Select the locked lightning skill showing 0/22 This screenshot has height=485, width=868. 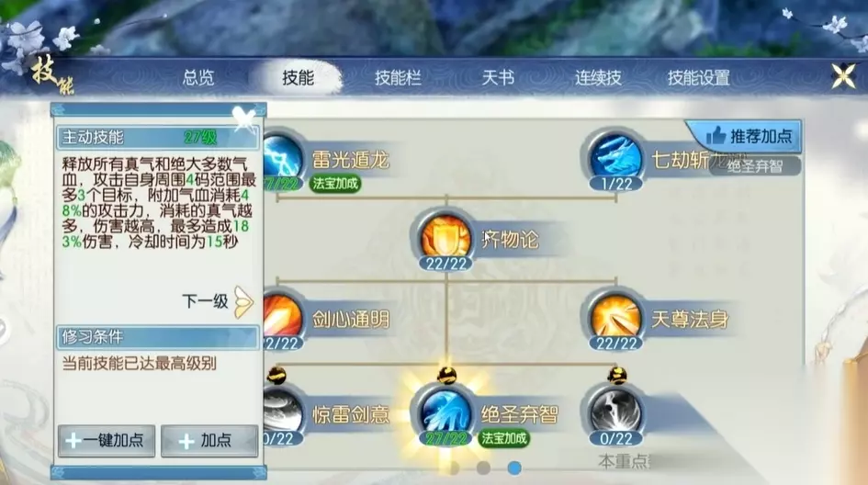tap(615, 412)
